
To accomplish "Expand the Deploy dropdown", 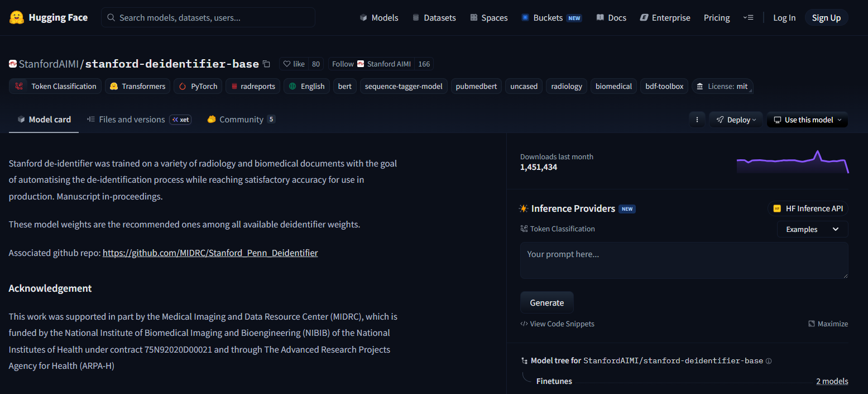I will pyautogui.click(x=736, y=120).
